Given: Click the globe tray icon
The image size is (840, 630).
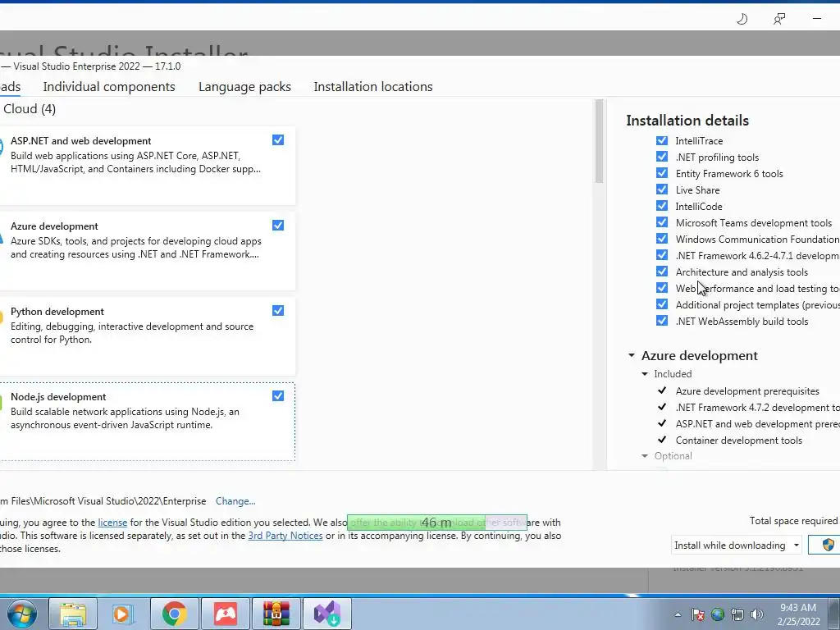Looking at the screenshot, I should pyautogui.click(x=718, y=614).
